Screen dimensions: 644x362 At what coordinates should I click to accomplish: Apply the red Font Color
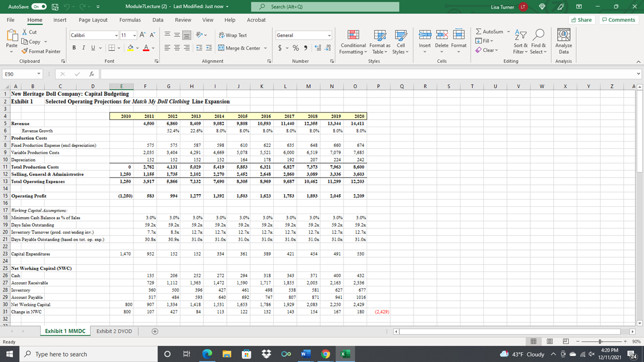pos(146,48)
